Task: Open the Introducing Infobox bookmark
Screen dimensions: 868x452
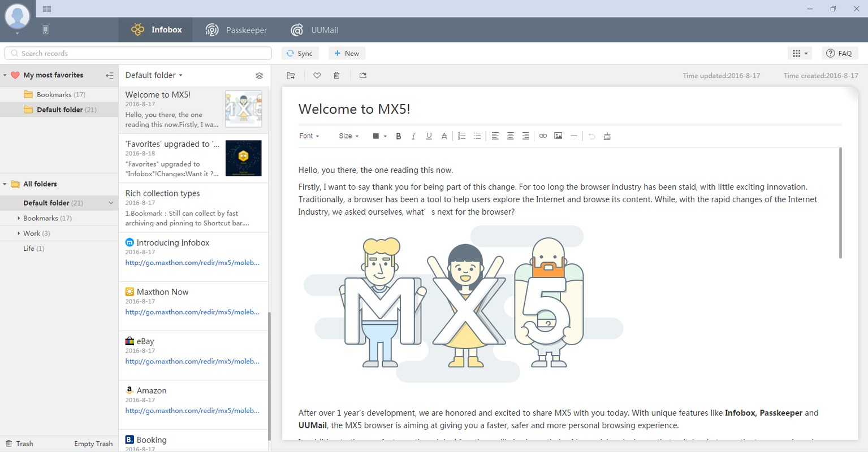Action: (x=193, y=257)
